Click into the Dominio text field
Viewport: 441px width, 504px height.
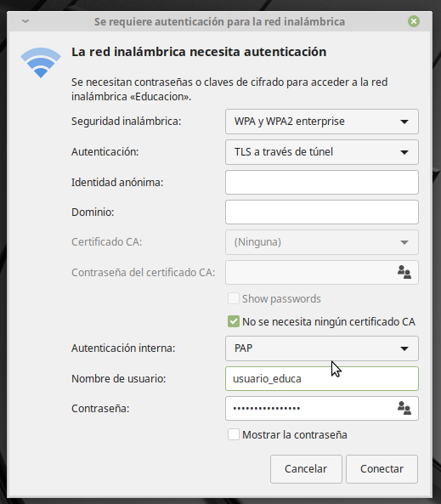point(322,212)
